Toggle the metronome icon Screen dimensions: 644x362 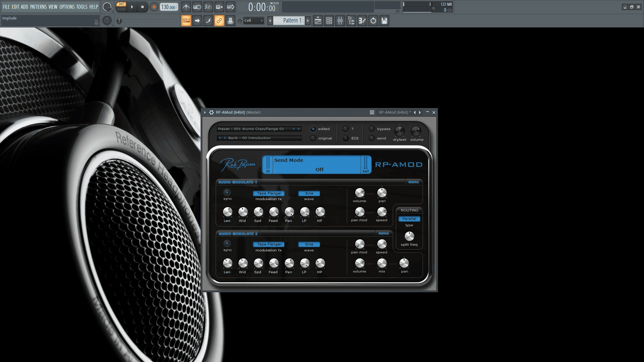coord(186,7)
